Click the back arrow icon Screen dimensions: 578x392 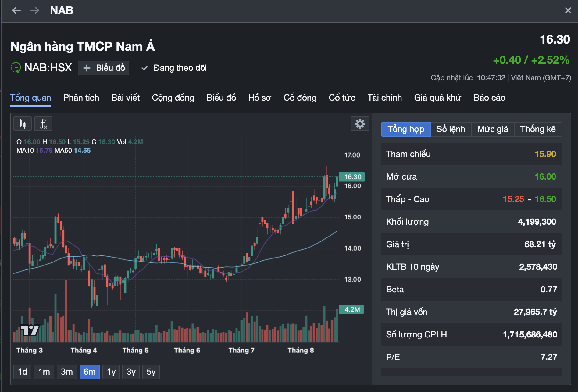click(16, 11)
